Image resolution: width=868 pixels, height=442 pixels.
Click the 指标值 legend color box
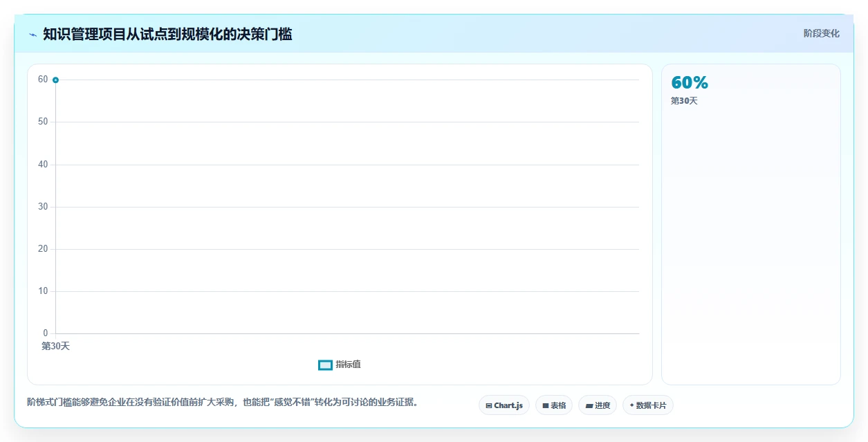(325, 365)
